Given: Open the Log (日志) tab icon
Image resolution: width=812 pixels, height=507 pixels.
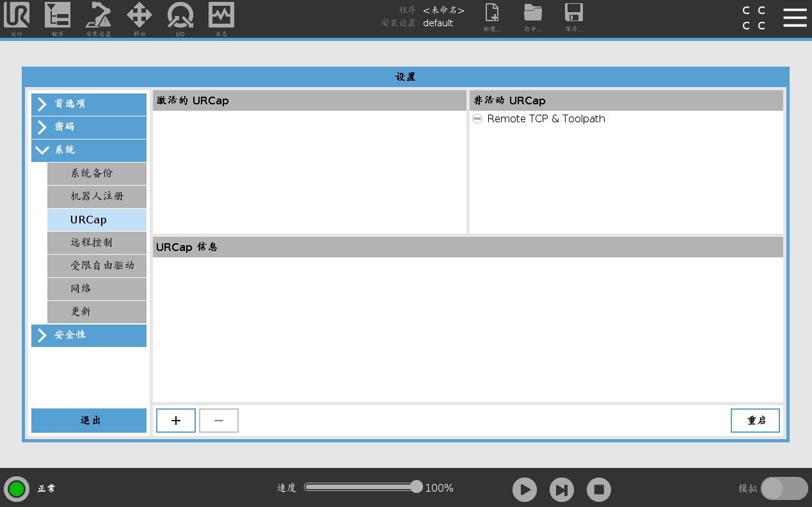Looking at the screenshot, I should tap(221, 19).
